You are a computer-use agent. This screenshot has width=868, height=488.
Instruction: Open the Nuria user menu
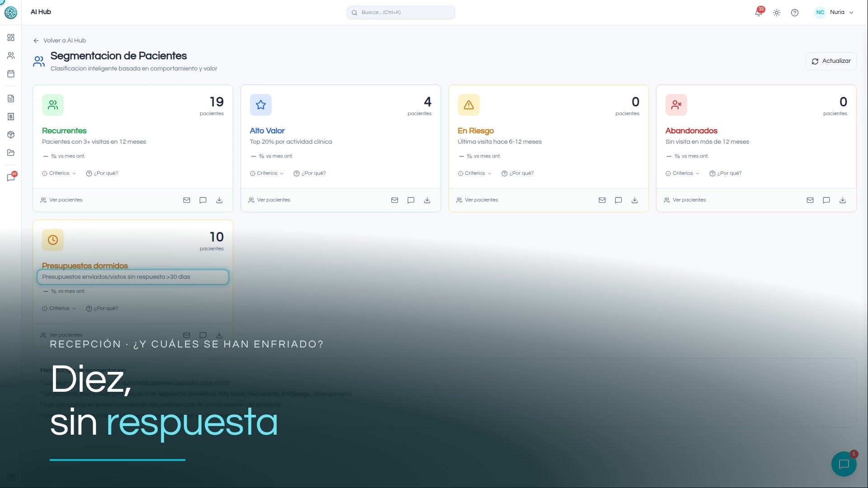pyautogui.click(x=834, y=12)
